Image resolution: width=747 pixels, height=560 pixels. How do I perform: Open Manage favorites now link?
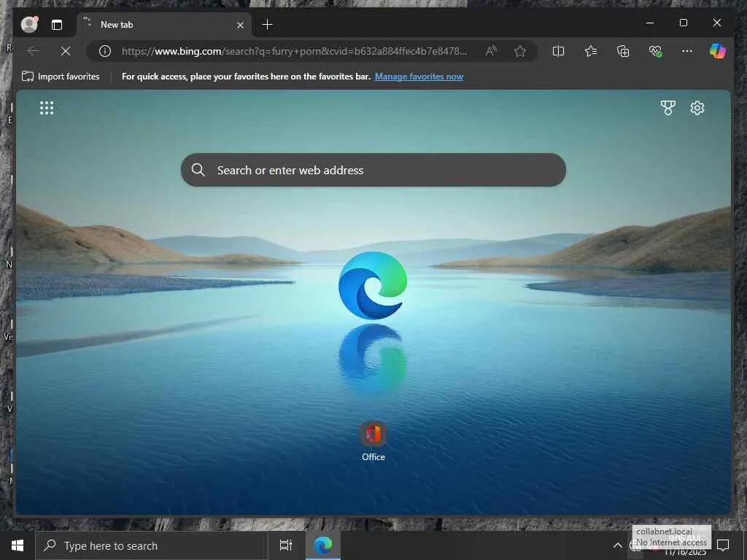click(x=419, y=77)
